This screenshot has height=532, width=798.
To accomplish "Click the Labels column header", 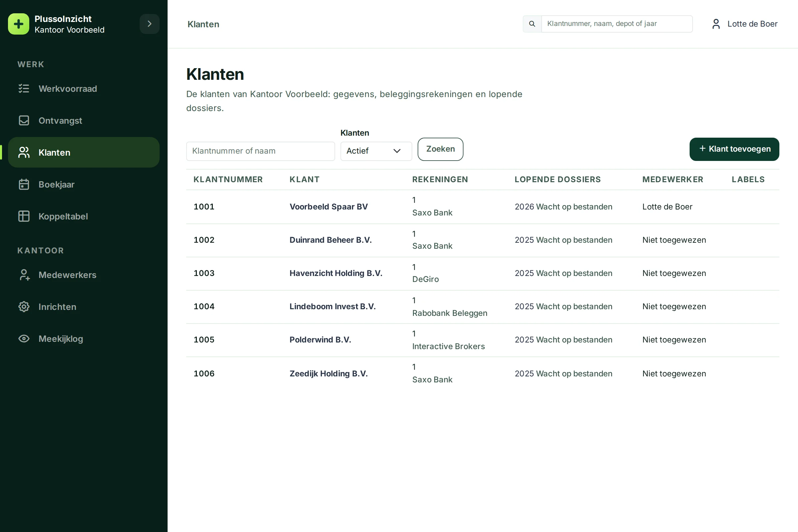I will pyautogui.click(x=748, y=180).
